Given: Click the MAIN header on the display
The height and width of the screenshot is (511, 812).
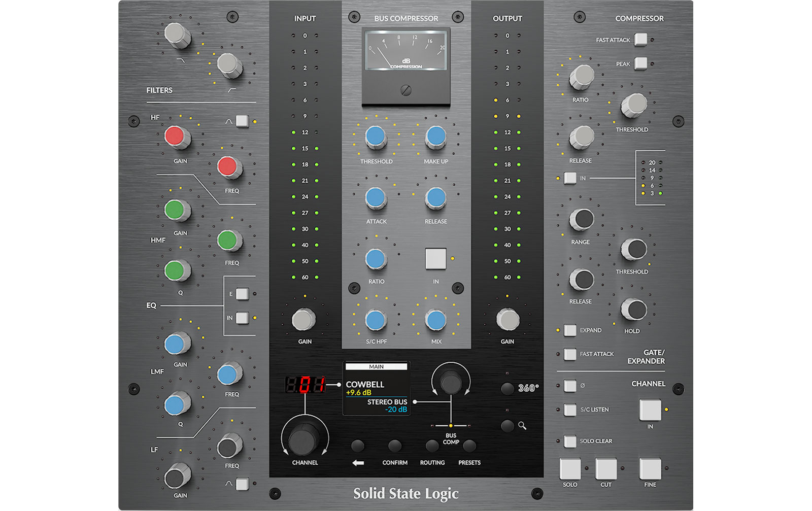Looking at the screenshot, I should click(x=376, y=366).
